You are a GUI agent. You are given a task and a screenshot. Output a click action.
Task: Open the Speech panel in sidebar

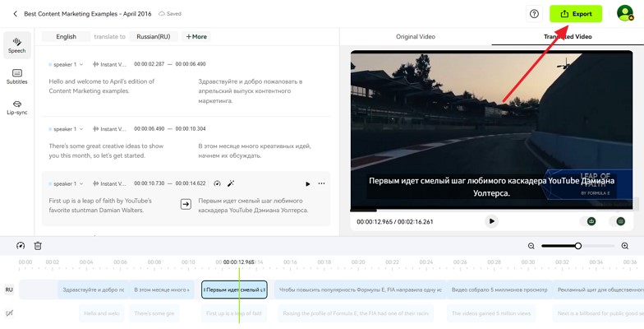16,45
